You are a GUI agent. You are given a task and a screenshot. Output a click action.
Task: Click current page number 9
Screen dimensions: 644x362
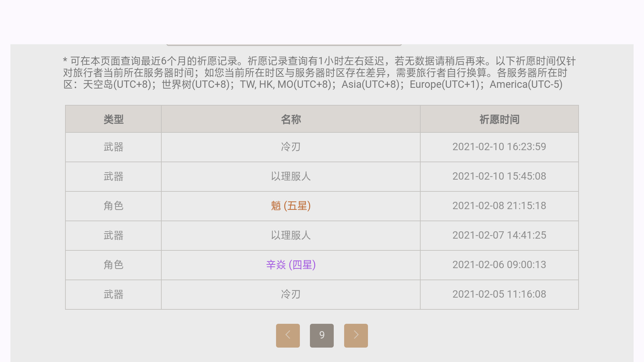tap(322, 336)
